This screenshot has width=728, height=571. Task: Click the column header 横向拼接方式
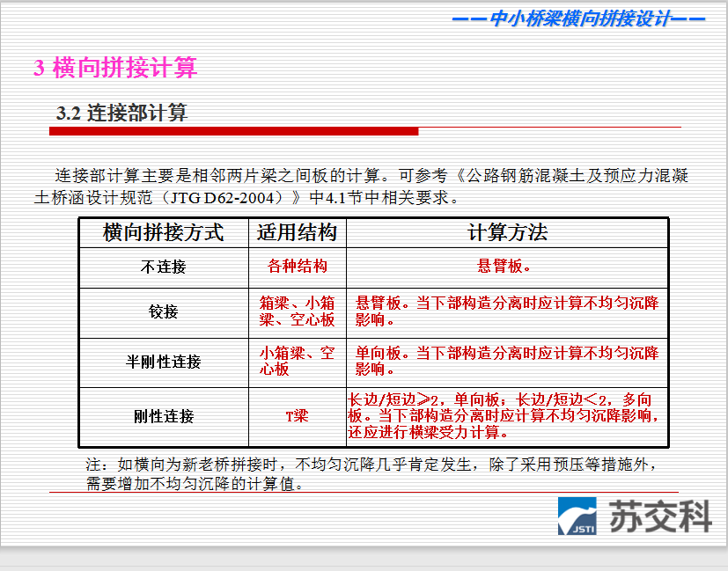coord(164,232)
